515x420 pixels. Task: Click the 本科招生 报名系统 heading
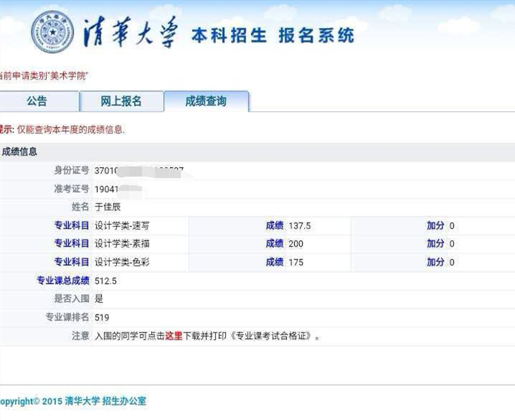(273, 35)
